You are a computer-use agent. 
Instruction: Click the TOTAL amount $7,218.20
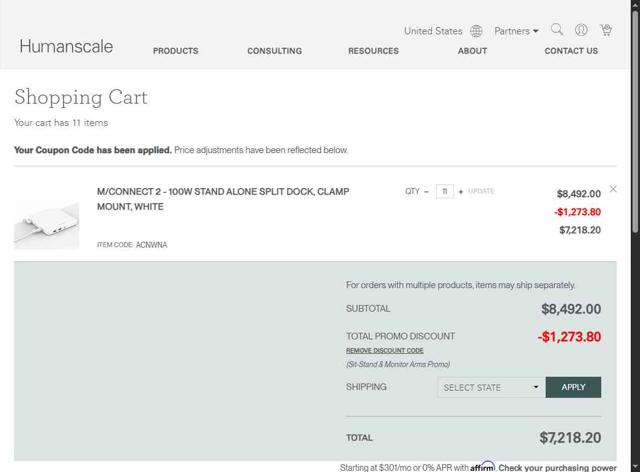570,438
